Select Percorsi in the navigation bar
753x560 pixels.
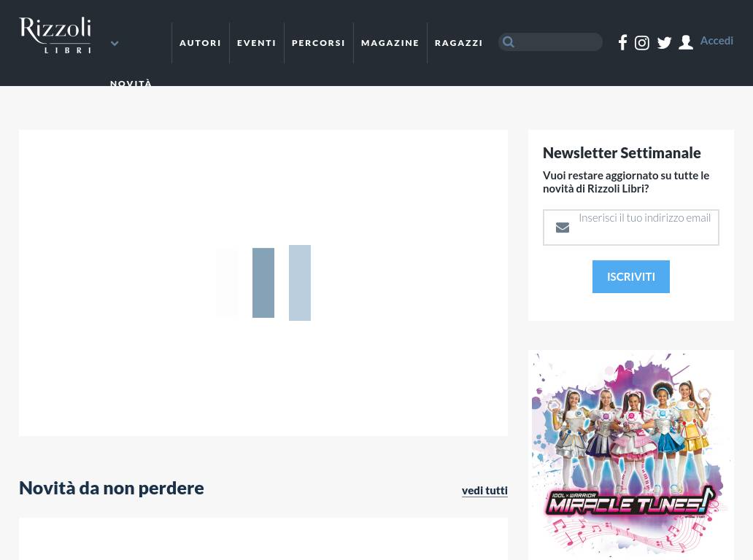click(x=318, y=43)
